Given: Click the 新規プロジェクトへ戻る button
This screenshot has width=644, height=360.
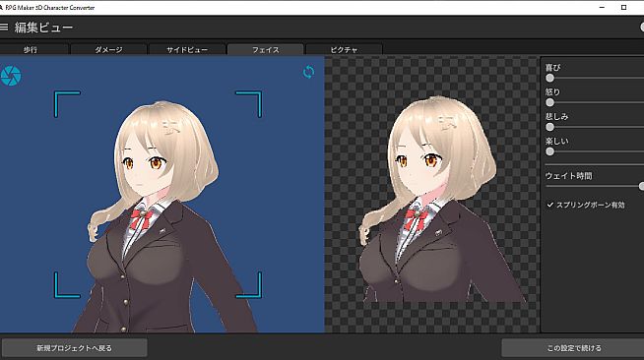Looking at the screenshot, I should [74, 347].
